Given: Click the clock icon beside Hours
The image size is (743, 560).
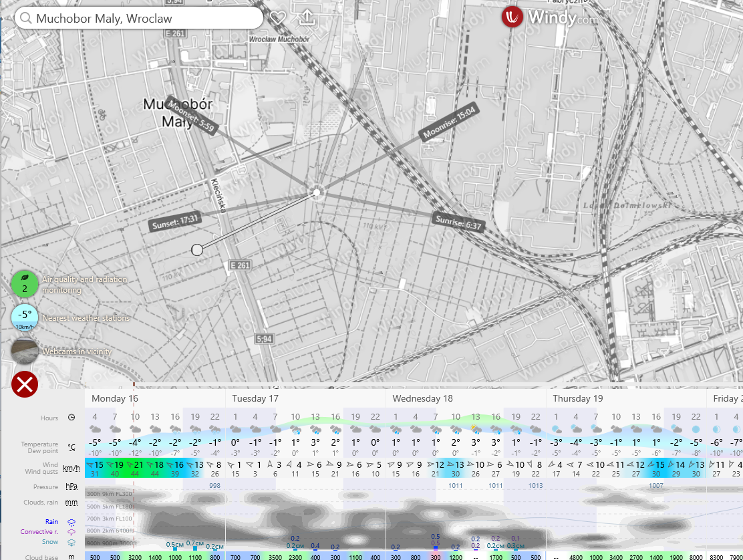Looking at the screenshot, I should (71, 418).
